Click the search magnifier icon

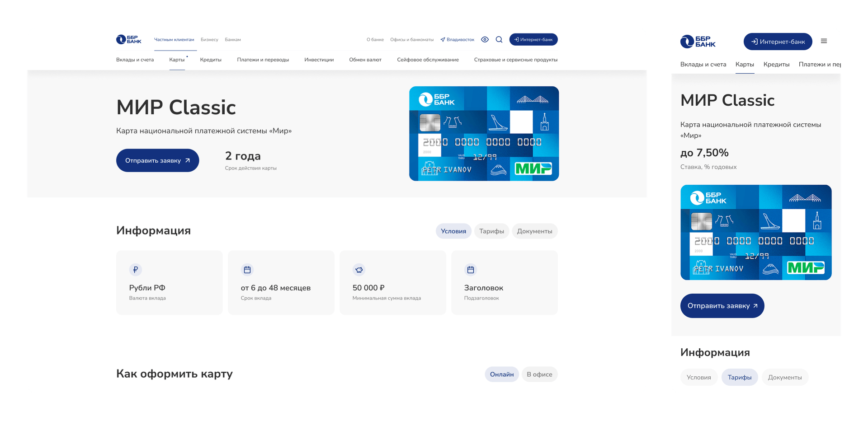499,40
